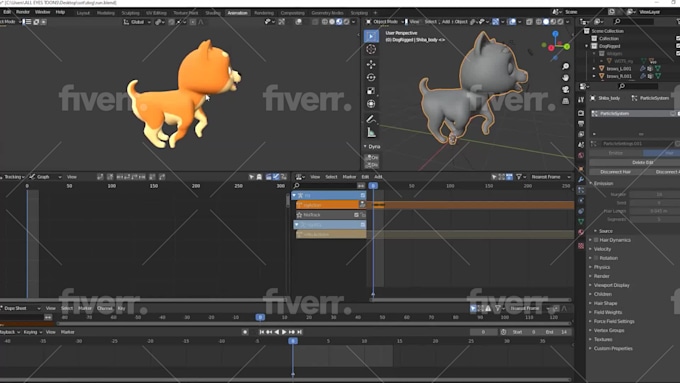Screen dimensions: 680x383
Task: Switch to the Animation workspace tab
Action: [x=237, y=13]
